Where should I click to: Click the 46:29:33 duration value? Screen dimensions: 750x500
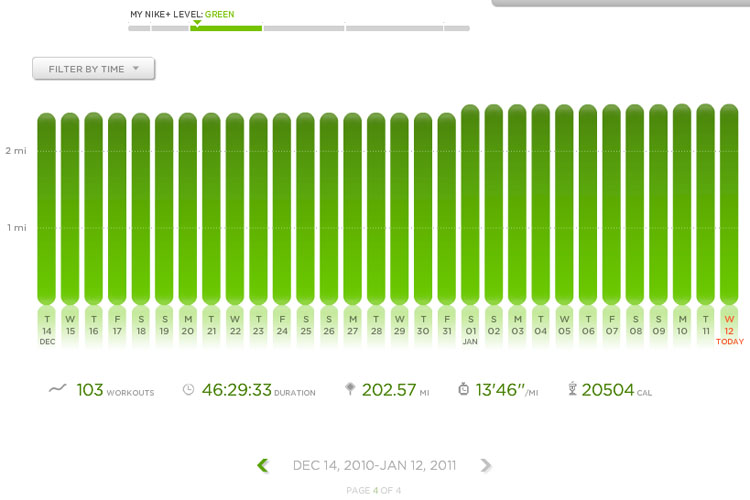click(x=258, y=390)
